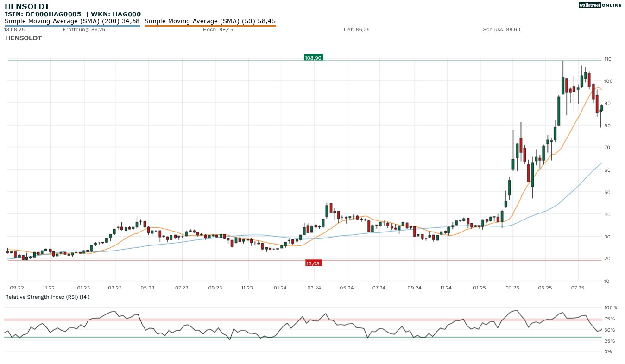Click the 01.23 date axis label
The image size is (625, 364).
pyautogui.click(x=84, y=288)
